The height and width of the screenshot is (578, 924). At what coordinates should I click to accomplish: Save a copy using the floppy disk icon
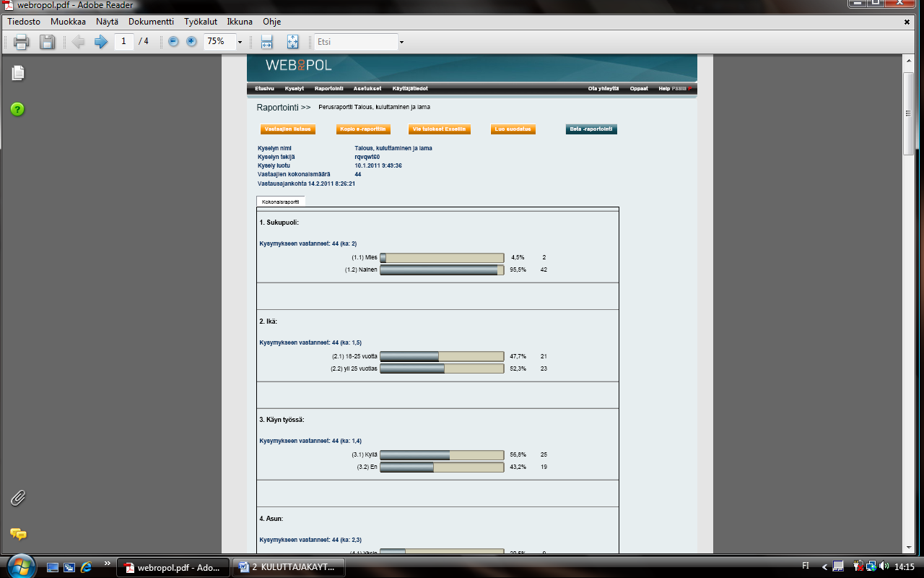pyautogui.click(x=47, y=42)
